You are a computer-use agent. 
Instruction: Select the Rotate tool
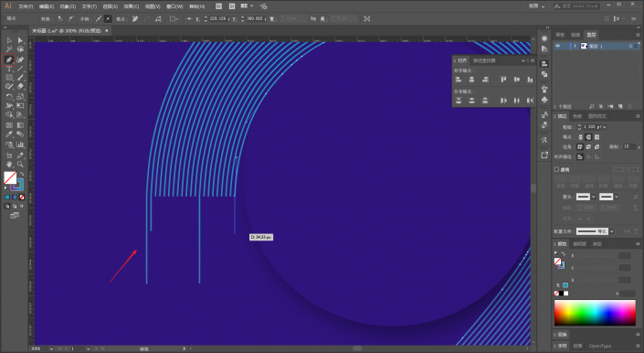[9, 97]
